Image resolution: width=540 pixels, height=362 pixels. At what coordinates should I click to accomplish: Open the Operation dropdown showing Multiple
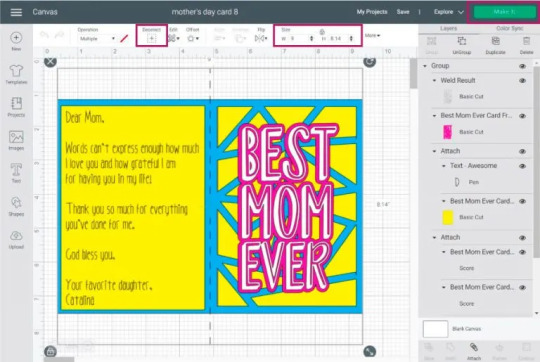pyautogui.click(x=96, y=39)
